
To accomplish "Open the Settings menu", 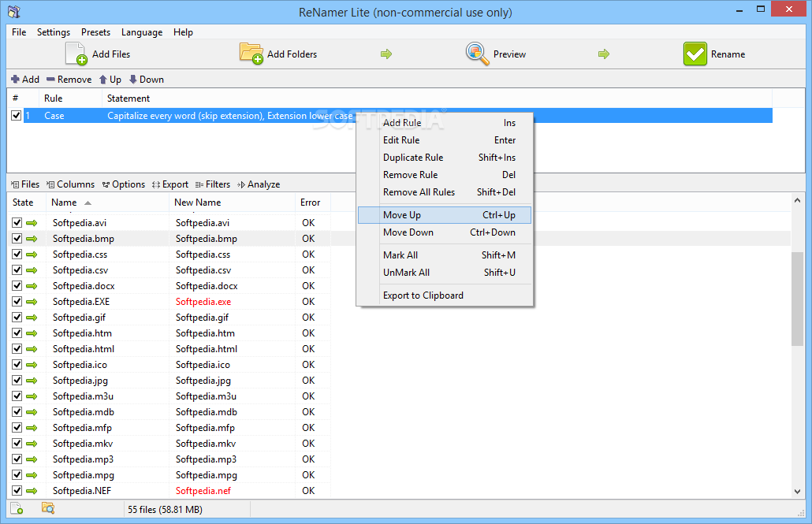I will [54, 32].
